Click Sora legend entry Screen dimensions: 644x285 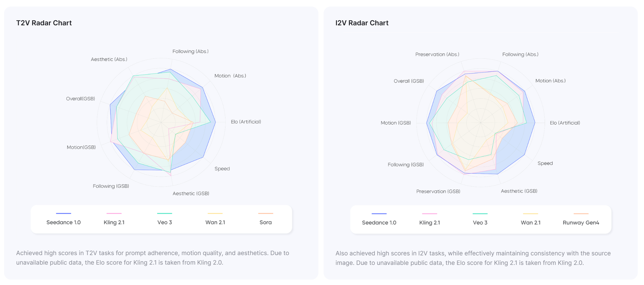[266, 218]
